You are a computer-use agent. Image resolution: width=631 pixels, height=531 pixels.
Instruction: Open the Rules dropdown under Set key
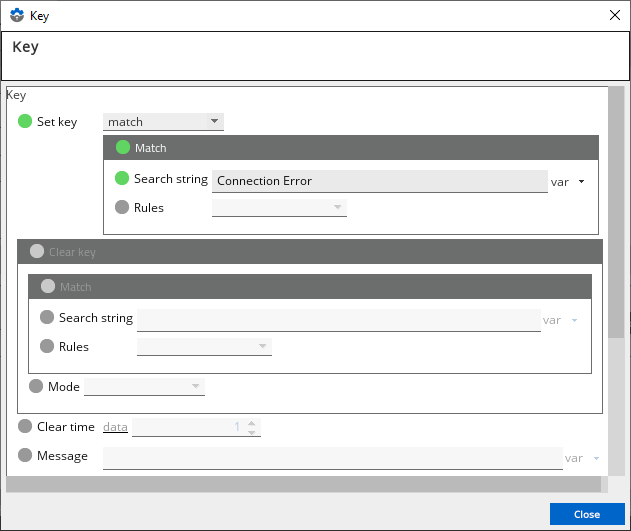(278, 208)
